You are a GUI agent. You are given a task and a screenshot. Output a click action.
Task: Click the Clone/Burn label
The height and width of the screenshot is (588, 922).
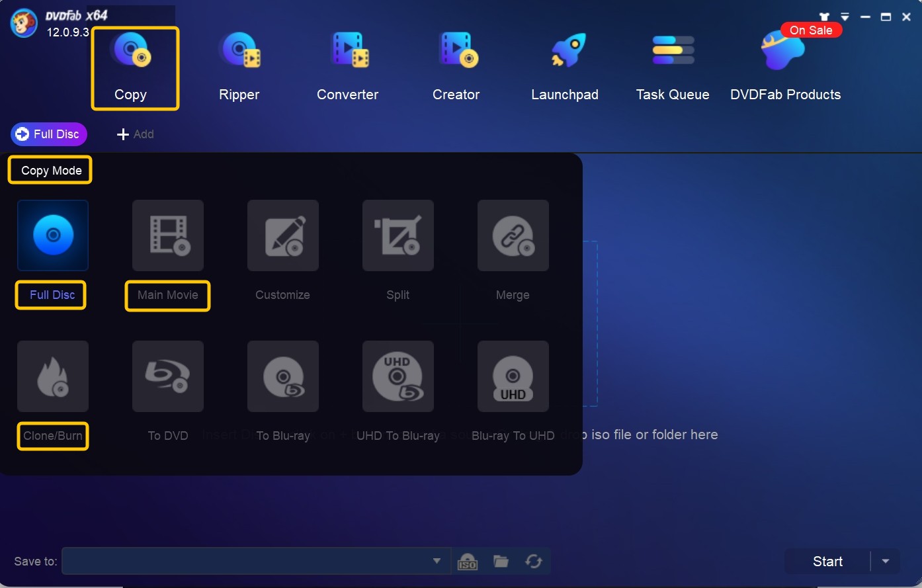(53, 436)
